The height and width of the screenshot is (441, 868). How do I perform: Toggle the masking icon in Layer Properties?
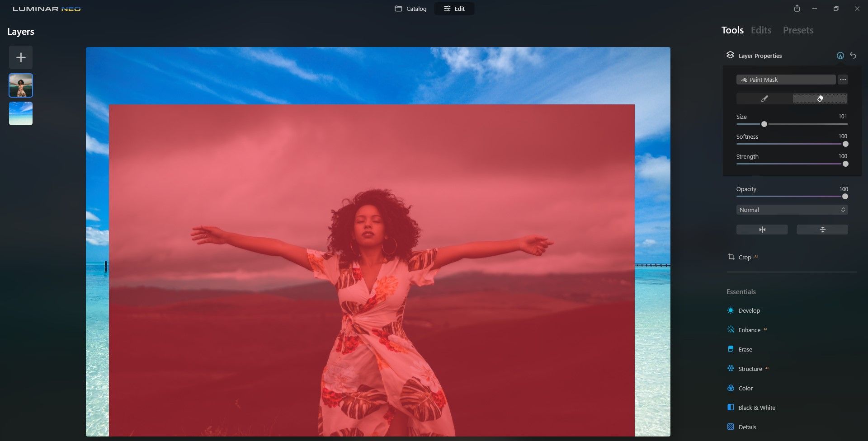pyautogui.click(x=840, y=56)
